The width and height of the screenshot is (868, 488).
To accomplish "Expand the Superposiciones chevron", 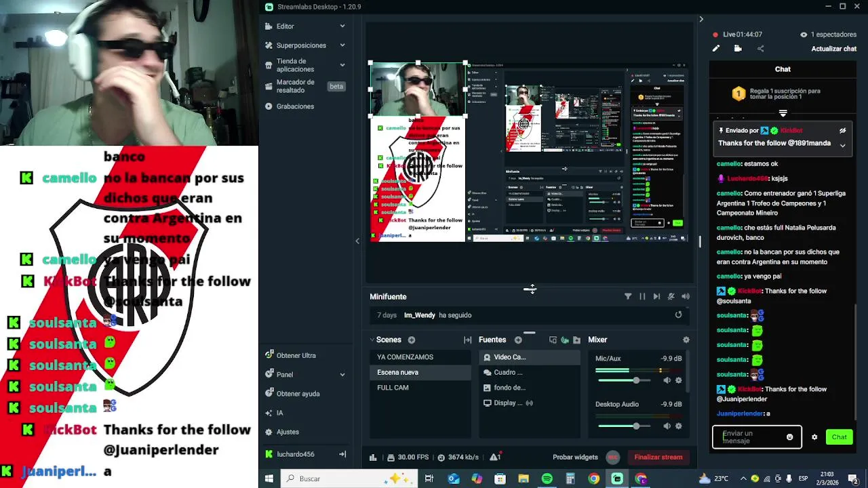I will pos(342,45).
